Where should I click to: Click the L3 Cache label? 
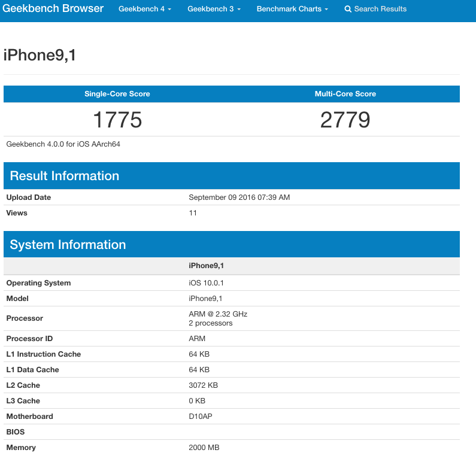(x=23, y=400)
